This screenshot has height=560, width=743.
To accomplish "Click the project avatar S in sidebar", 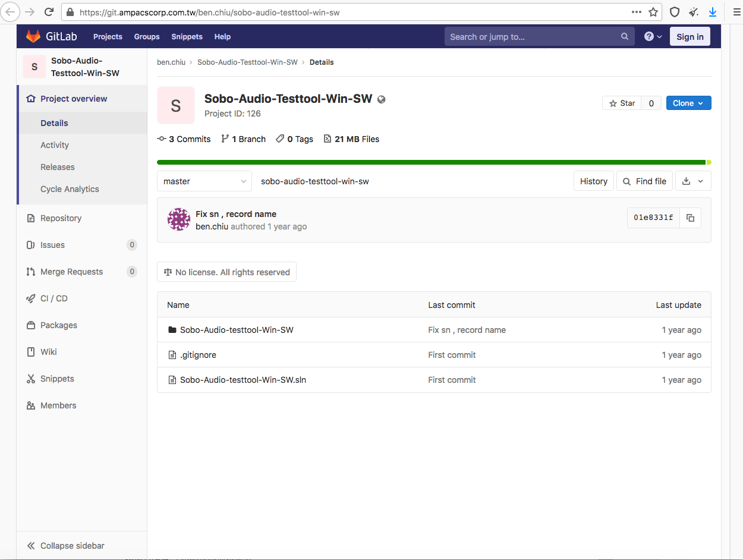I will point(34,67).
